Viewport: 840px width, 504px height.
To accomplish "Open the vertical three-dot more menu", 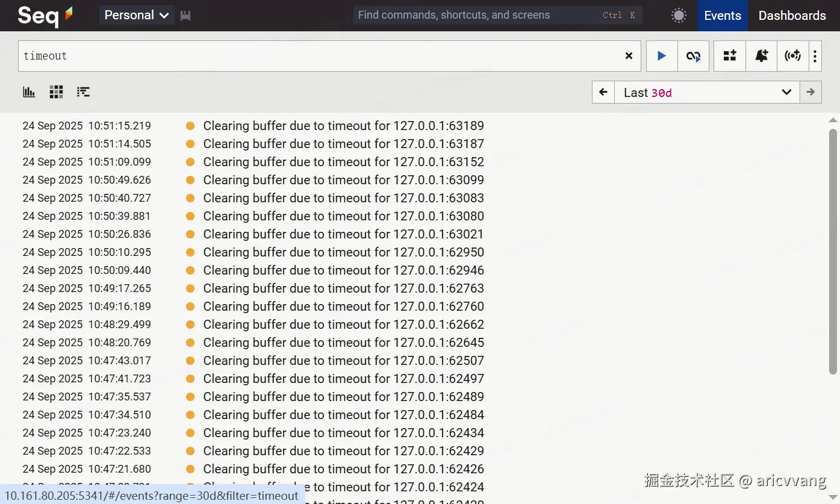I will pyautogui.click(x=815, y=56).
